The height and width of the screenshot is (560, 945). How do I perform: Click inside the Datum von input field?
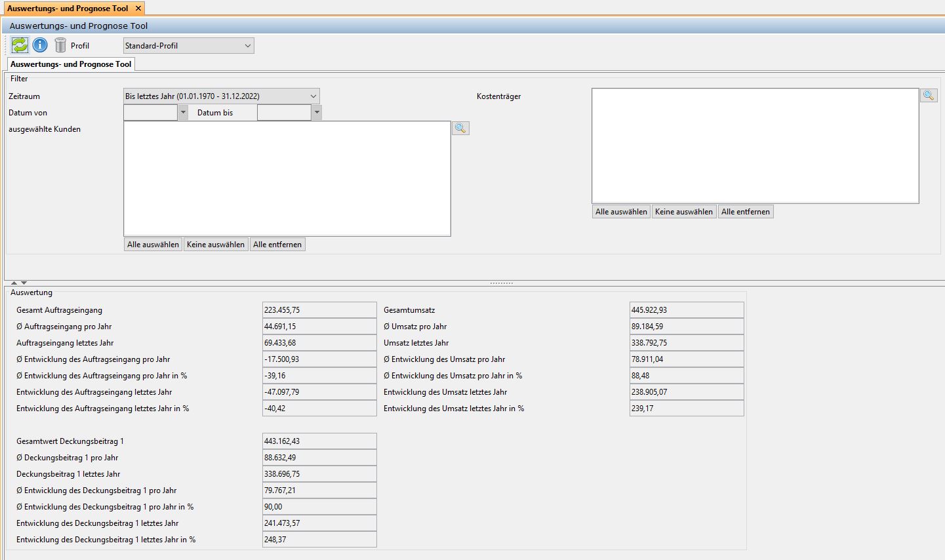(151, 112)
